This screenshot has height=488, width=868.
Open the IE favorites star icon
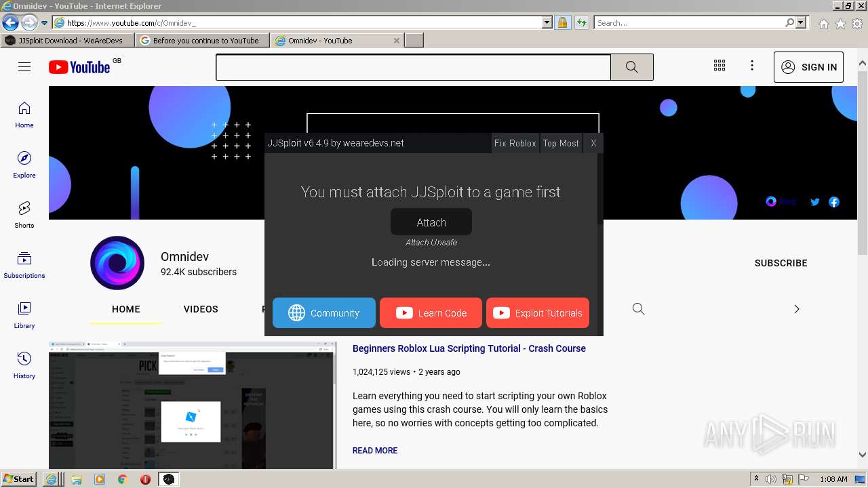840,23
